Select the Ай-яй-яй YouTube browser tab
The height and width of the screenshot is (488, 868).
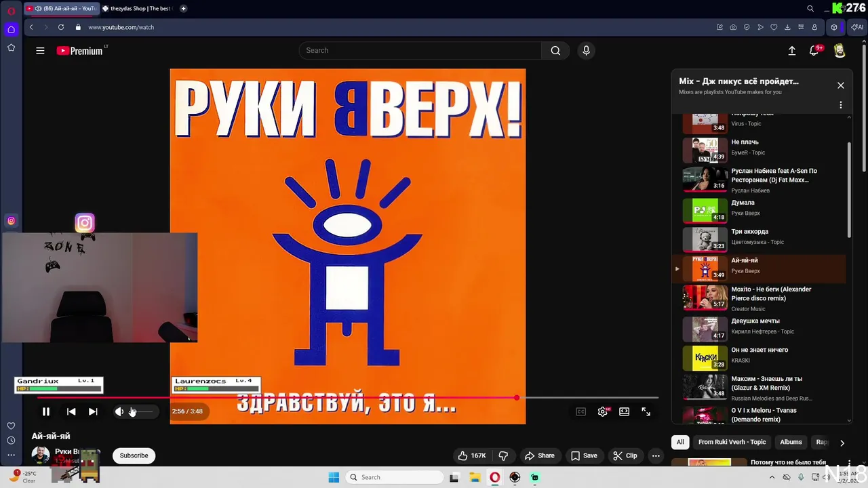(61, 9)
